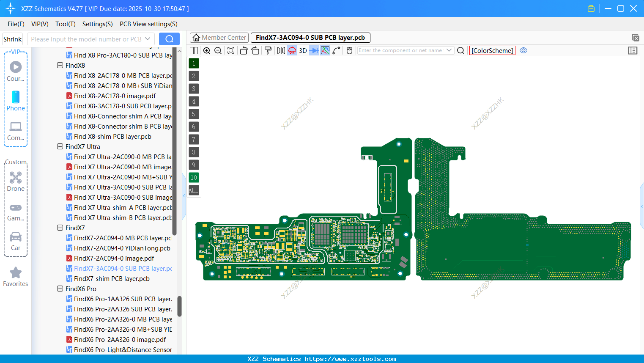Open the Member Center
This screenshot has height=363, width=644.
[x=219, y=37]
